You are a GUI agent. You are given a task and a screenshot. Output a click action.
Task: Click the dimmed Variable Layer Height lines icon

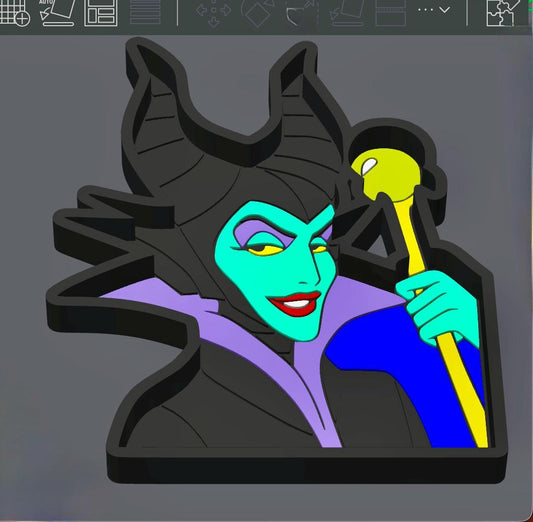145,12
